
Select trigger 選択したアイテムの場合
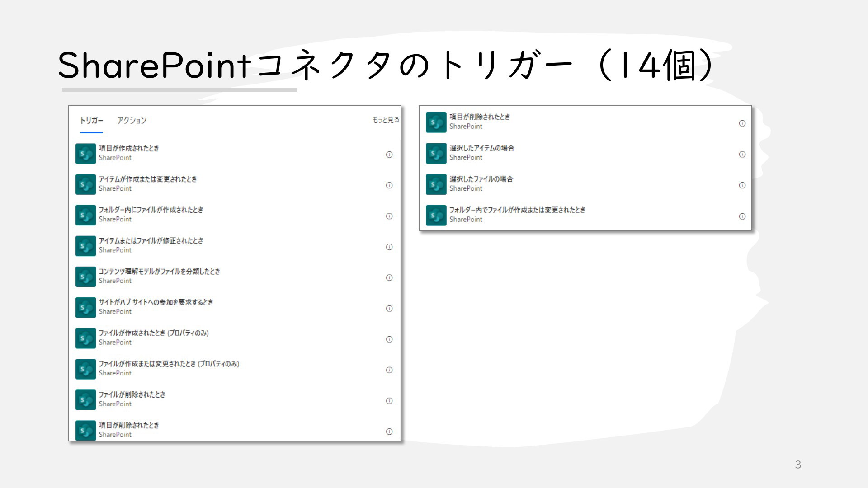click(x=585, y=153)
